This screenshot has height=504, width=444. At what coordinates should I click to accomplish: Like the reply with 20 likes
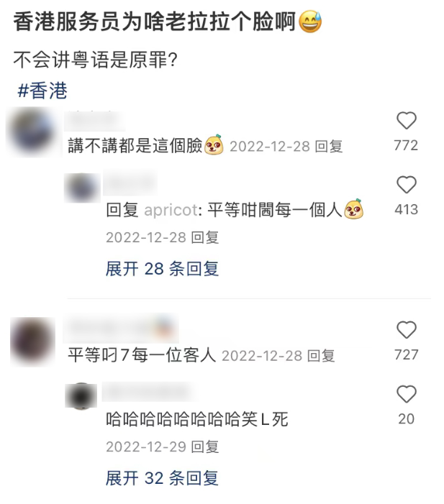[x=407, y=394]
